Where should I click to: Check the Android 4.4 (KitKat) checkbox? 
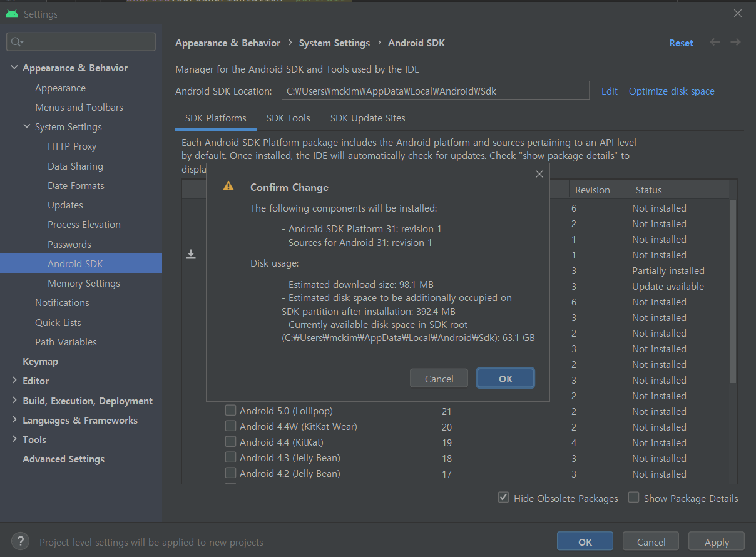(231, 442)
